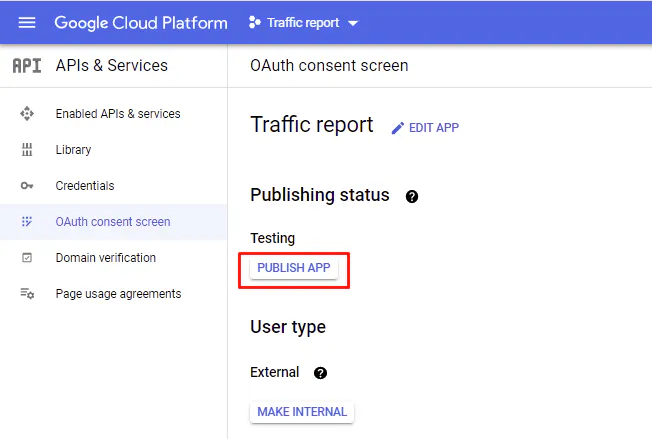
Task: Go to the Credentials menu label
Action: click(x=85, y=186)
